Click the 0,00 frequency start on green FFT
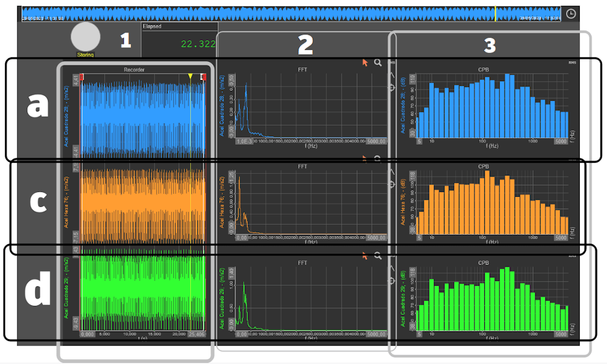607x364 pixels. pyautogui.click(x=242, y=334)
